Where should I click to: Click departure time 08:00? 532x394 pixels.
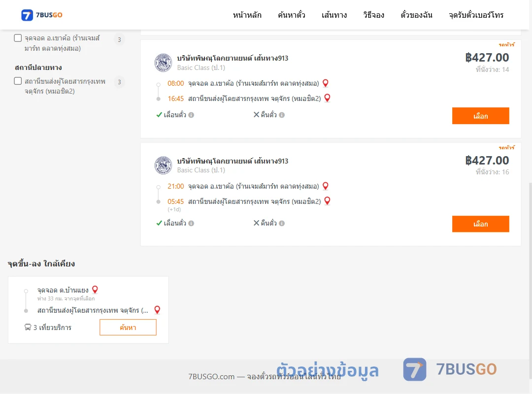point(176,84)
